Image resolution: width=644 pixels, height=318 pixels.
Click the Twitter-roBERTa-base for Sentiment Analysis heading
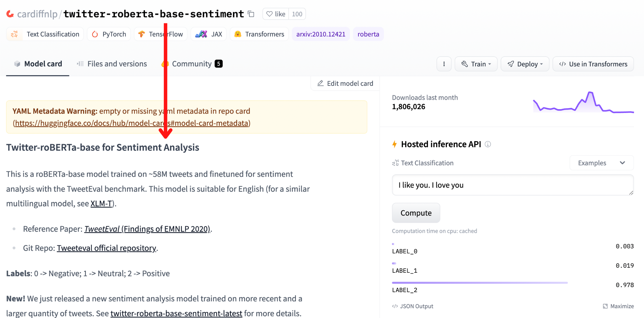[x=103, y=147]
